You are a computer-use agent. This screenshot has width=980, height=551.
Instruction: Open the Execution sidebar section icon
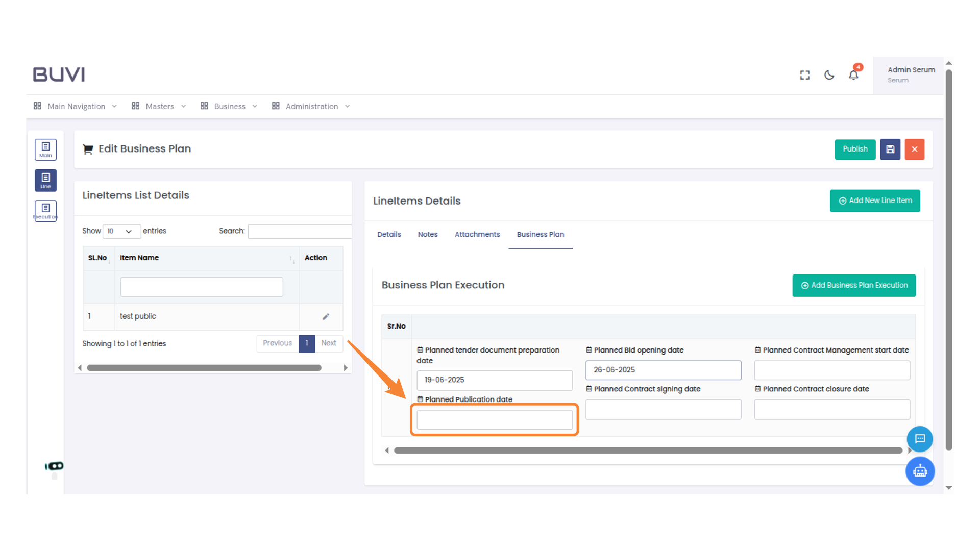(45, 211)
